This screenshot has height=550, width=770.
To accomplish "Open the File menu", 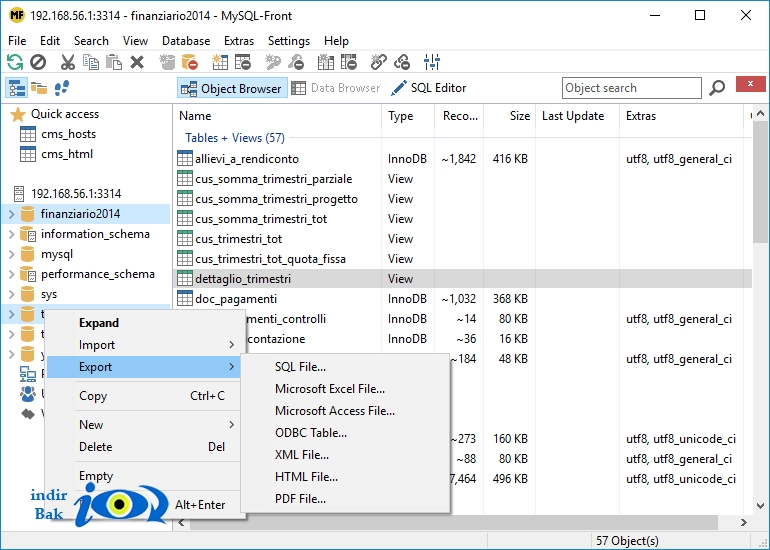I will tap(17, 41).
